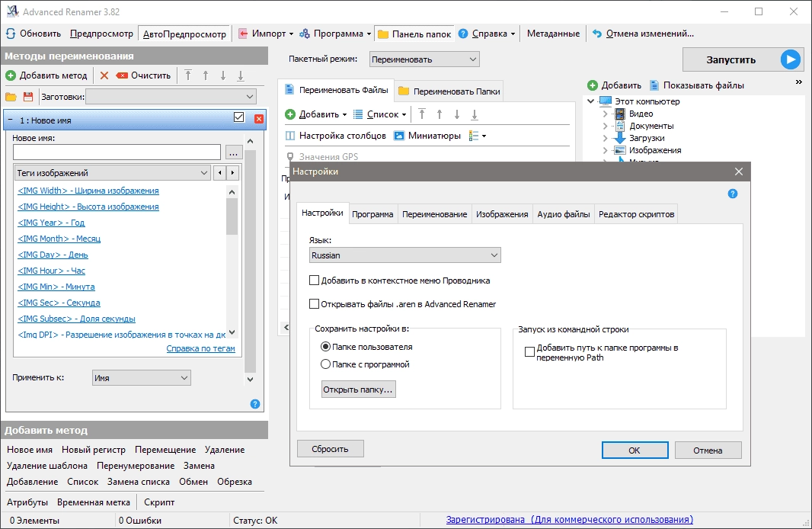Enable Добавить в контекстное меню Проводника checkbox
Viewport: 812px width, 529px height.
pos(314,281)
